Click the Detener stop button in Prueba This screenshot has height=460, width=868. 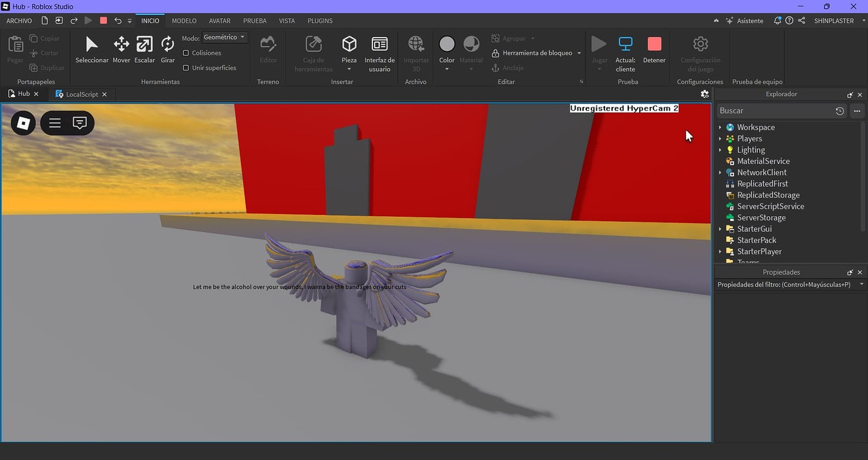tap(654, 50)
